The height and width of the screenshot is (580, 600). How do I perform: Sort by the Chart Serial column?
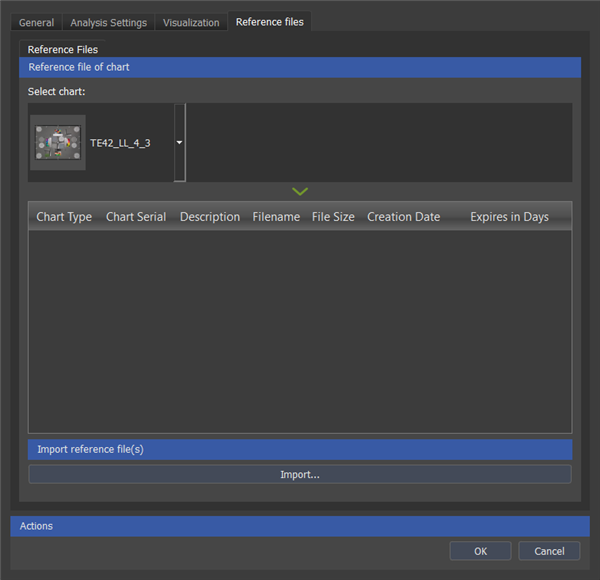click(136, 217)
